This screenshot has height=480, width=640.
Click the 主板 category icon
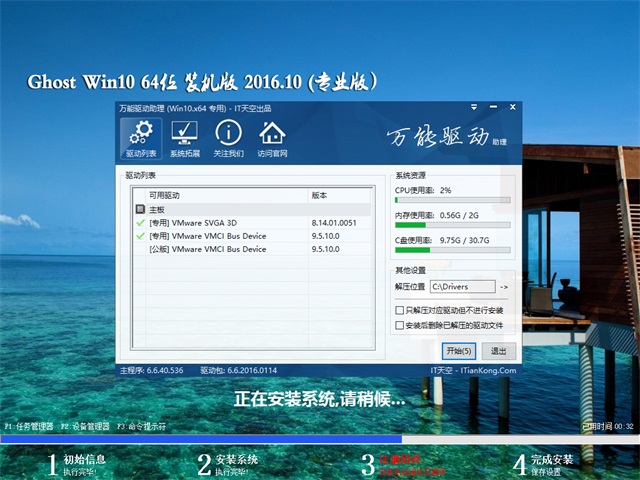[x=140, y=210]
